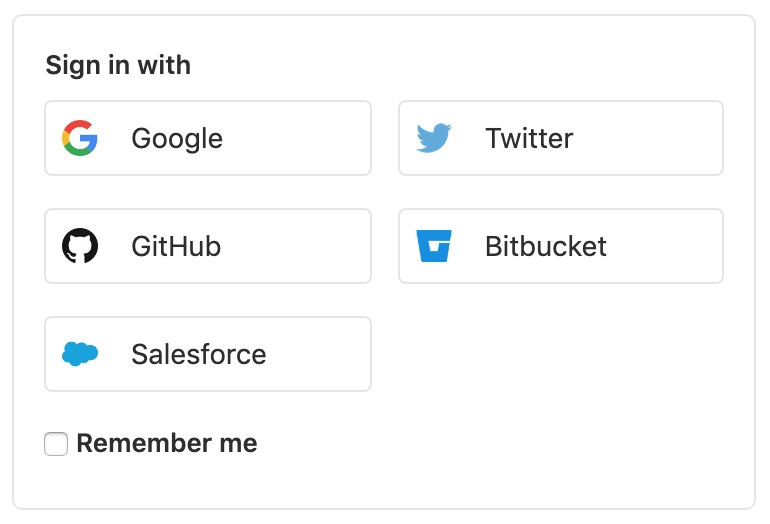Click the blank space right of Salesforce button
The width and height of the screenshot is (770, 524).
coord(560,354)
